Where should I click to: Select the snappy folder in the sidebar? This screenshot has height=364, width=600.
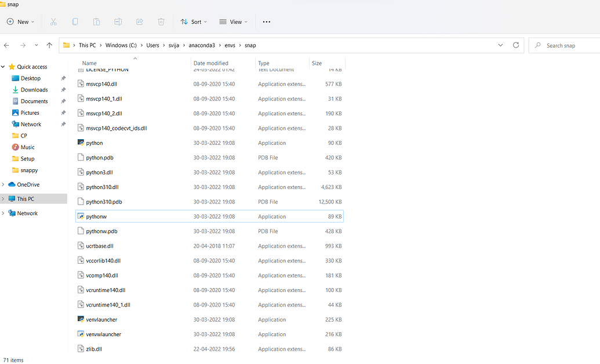coord(30,170)
